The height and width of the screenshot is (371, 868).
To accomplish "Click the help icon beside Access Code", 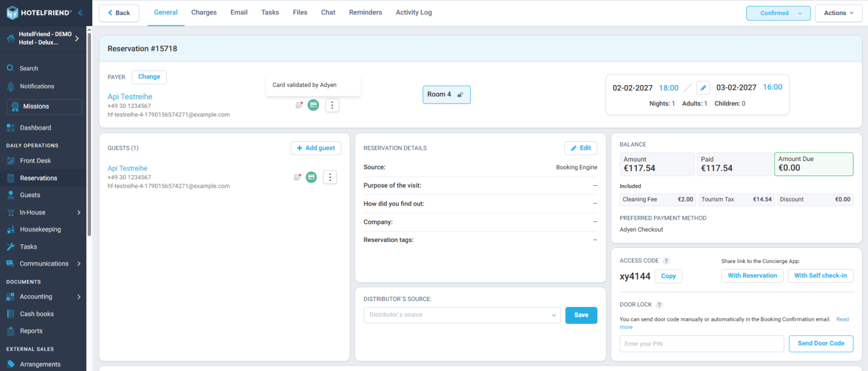I will [666, 261].
